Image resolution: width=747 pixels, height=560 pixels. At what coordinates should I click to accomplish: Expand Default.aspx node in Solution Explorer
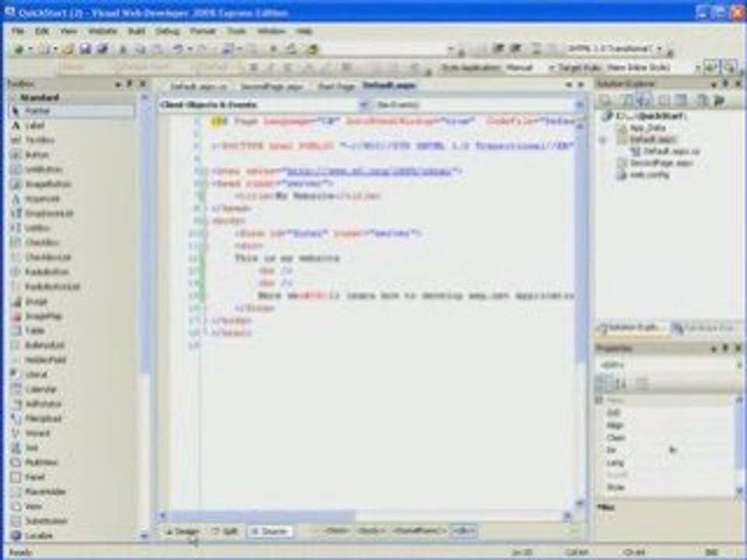point(604,140)
